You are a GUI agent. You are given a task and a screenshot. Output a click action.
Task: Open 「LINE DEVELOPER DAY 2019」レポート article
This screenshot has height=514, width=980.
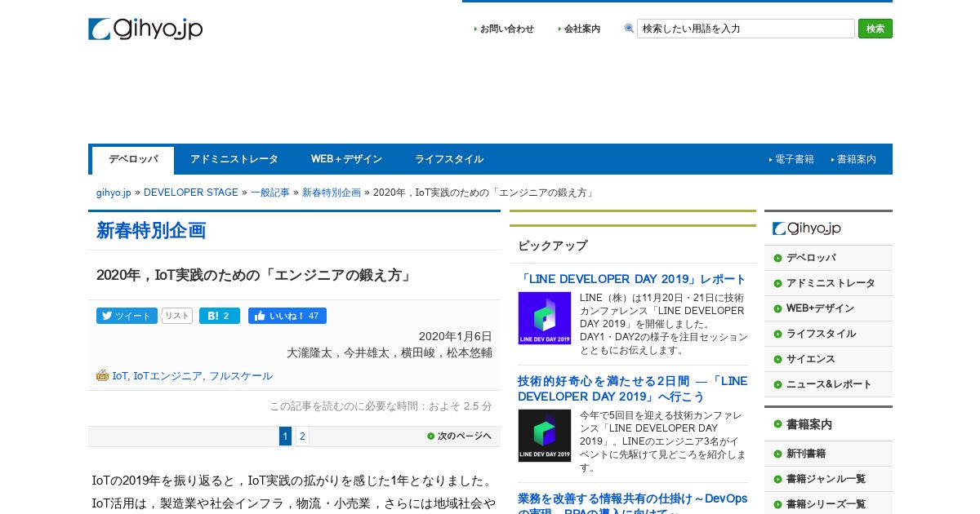click(x=632, y=279)
